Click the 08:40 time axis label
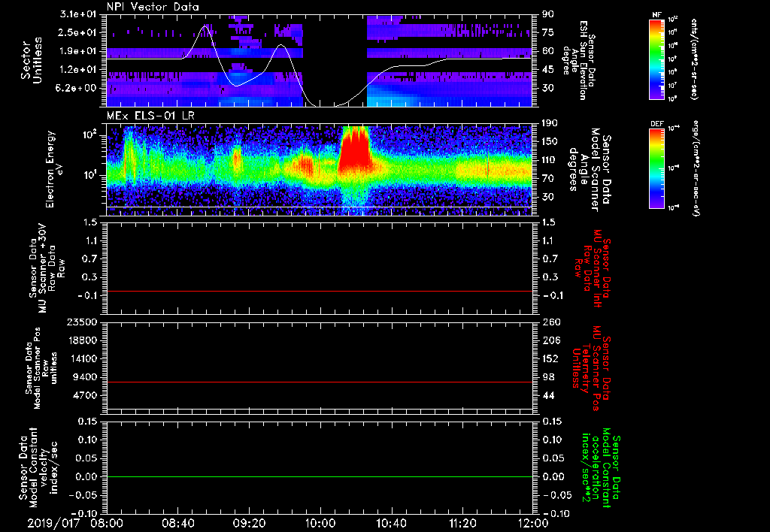This screenshot has width=770, height=532. [178, 523]
